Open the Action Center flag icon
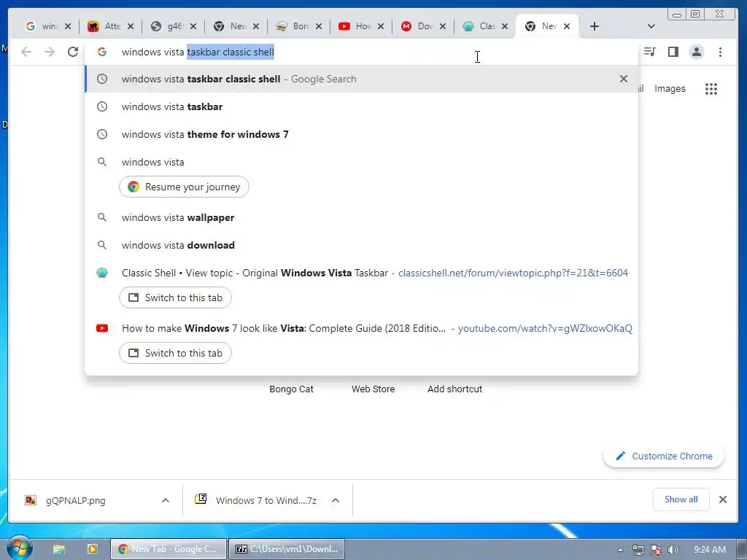 pyautogui.click(x=656, y=550)
